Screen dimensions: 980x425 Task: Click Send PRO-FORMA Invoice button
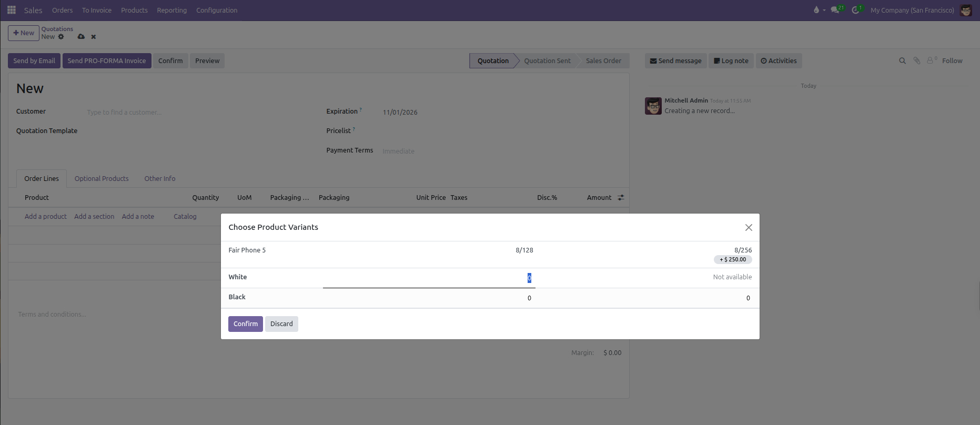[x=107, y=61]
